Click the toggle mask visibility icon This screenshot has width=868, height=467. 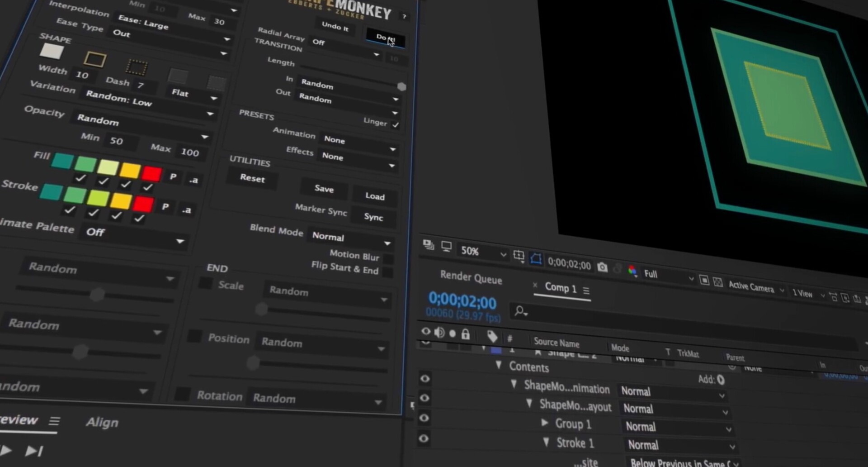(x=536, y=258)
